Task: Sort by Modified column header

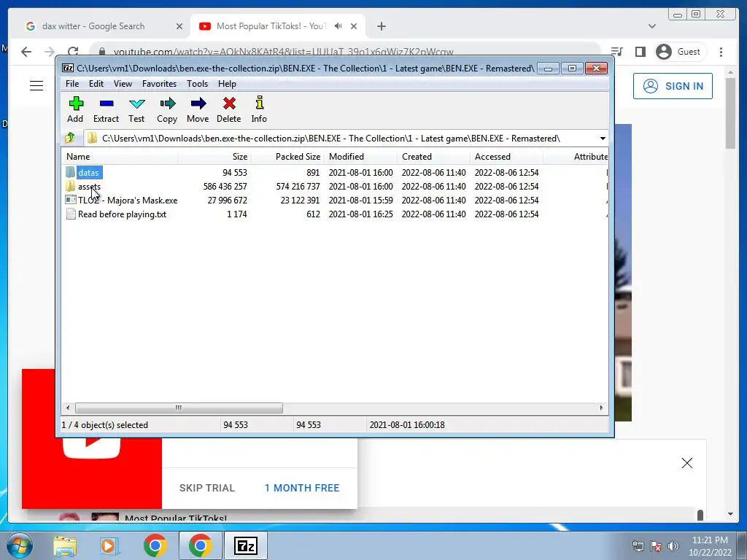Action: tap(360, 157)
